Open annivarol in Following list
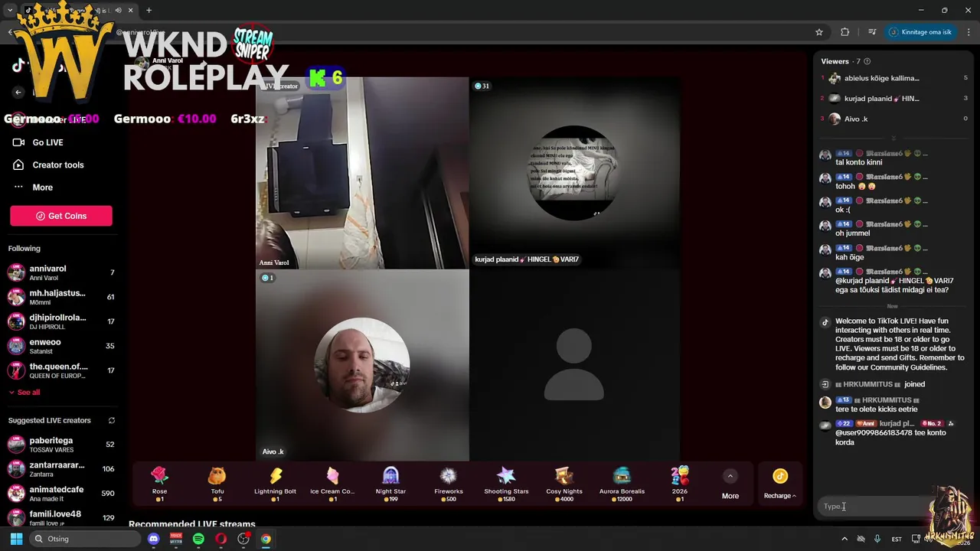This screenshot has width=980, height=551. [61, 272]
